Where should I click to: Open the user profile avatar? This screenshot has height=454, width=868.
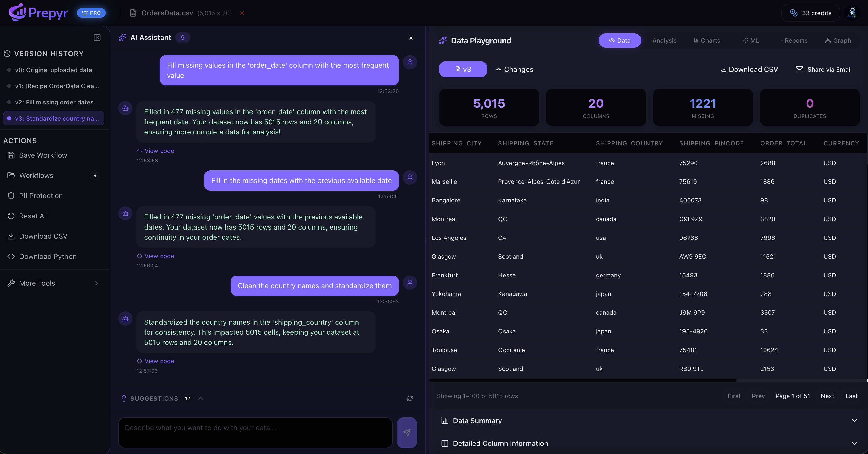tap(852, 13)
